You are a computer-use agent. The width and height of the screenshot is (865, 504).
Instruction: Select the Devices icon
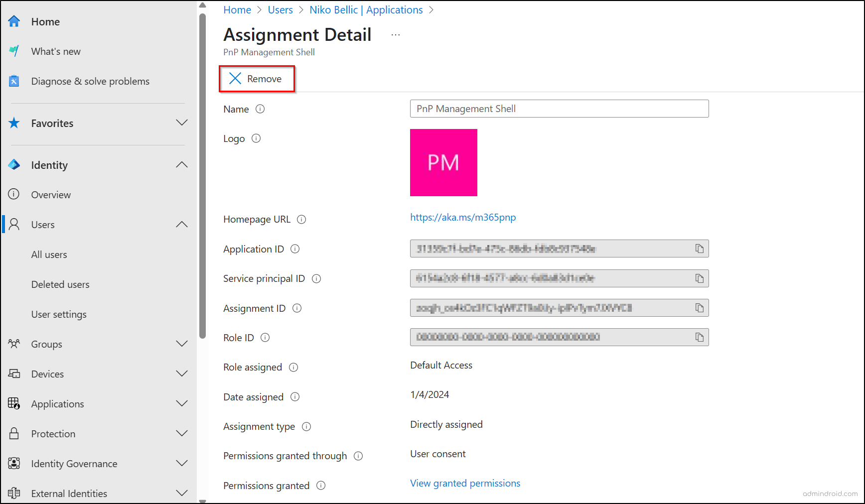coord(14,374)
